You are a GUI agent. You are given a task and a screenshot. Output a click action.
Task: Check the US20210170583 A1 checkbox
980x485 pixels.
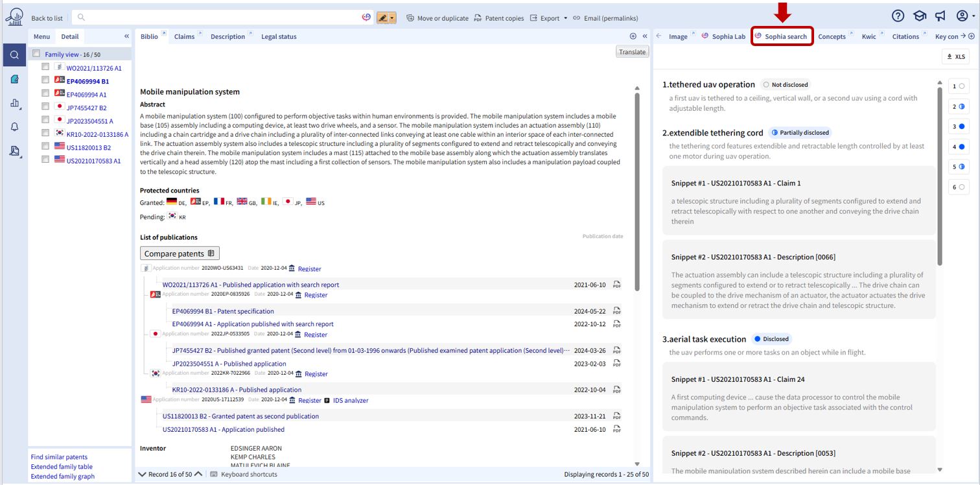[45, 160]
